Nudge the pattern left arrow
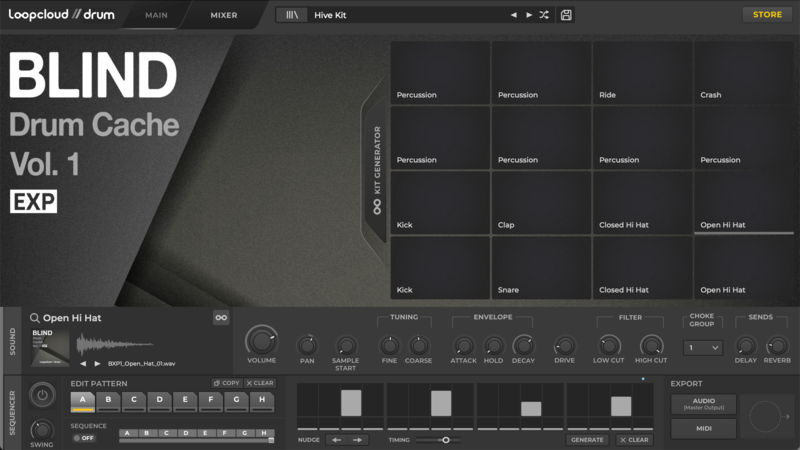800x450 pixels. click(x=336, y=440)
